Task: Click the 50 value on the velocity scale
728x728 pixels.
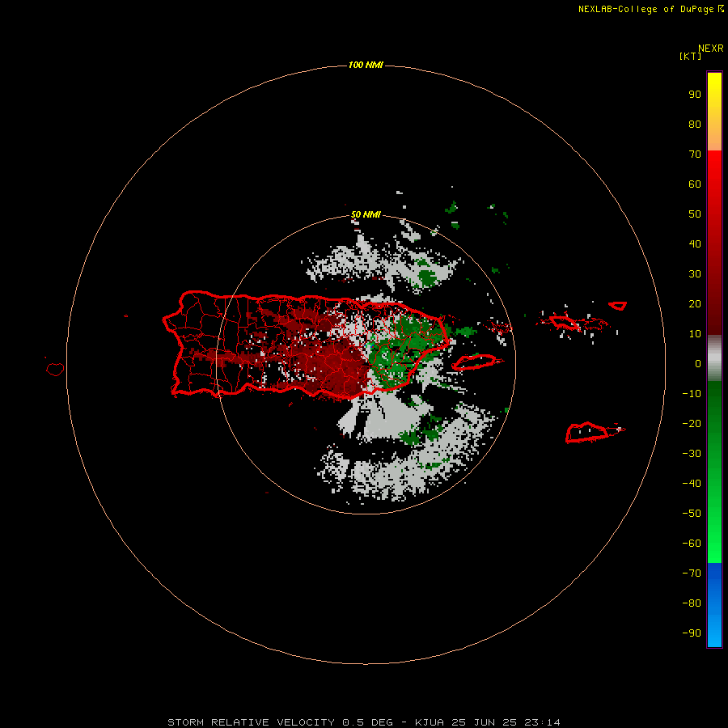Action: coord(695,214)
